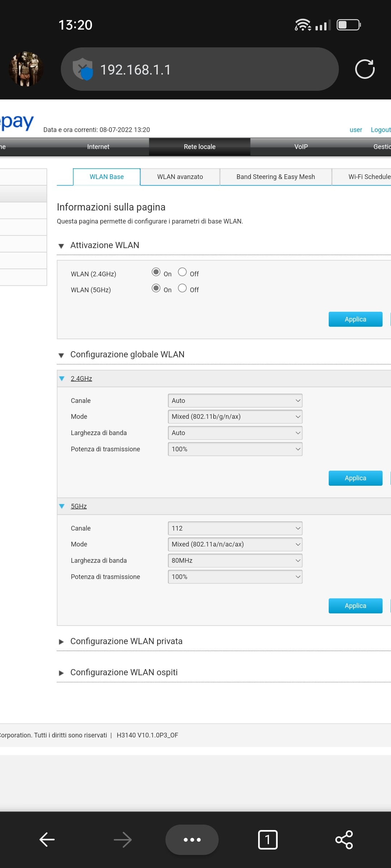Tap the browser reload icon
Screen dimensions: 391x868
click(365, 69)
